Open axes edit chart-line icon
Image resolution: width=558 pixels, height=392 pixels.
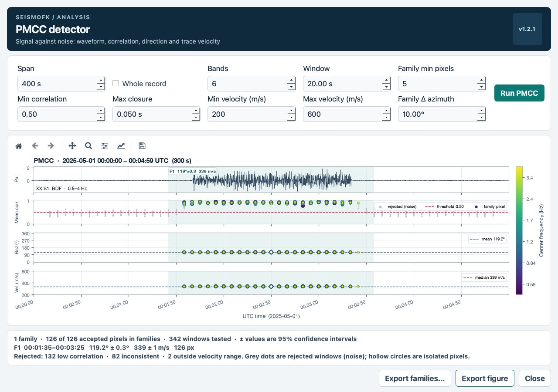point(121,146)
